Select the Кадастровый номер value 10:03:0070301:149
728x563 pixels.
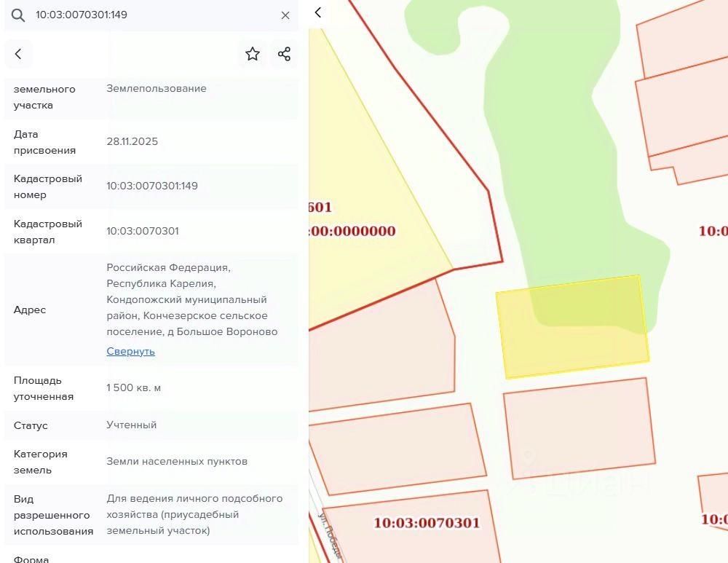(x=152, y=186)
